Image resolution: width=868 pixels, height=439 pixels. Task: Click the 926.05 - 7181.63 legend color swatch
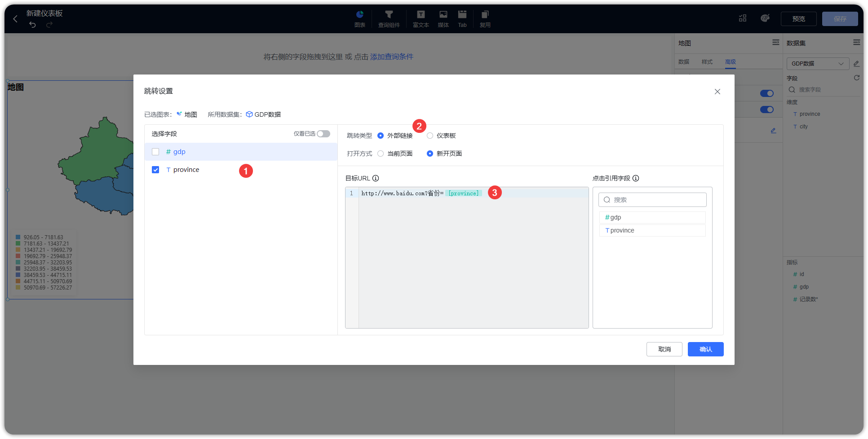point(18,237)
